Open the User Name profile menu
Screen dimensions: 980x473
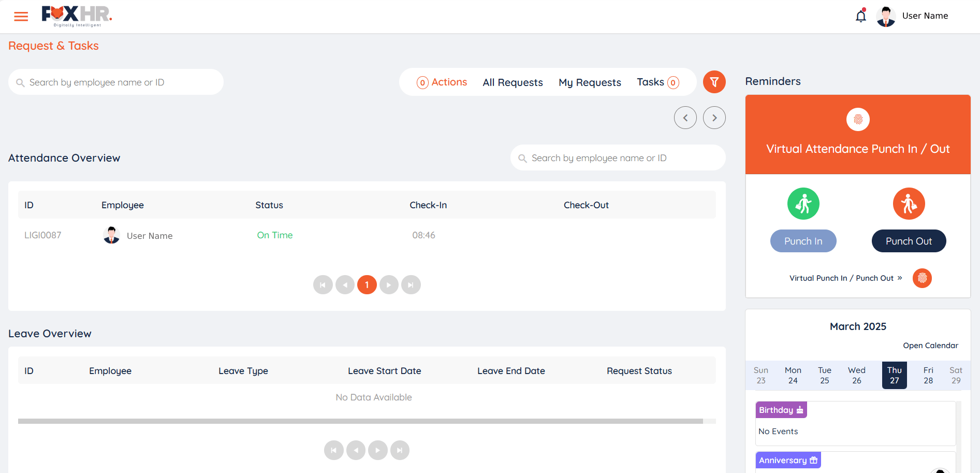point(925,16)
